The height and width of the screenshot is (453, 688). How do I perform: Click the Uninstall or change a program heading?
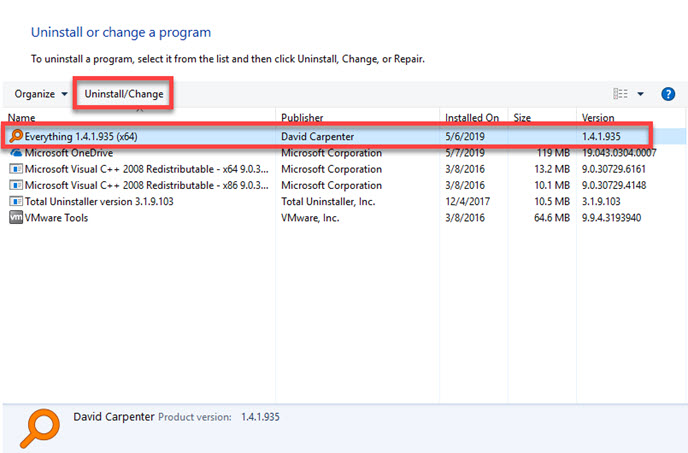pyautogui.click(x=121, y=32)
